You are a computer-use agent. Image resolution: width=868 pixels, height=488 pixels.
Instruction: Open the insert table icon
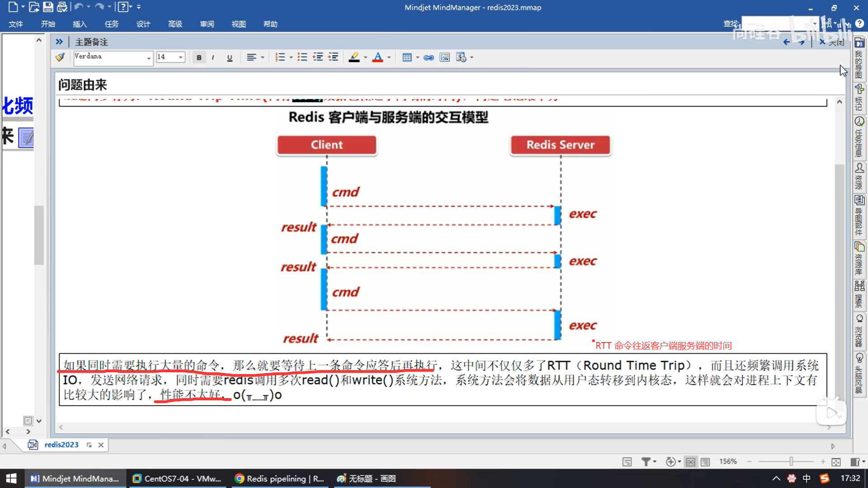click(x=407, y=57)
